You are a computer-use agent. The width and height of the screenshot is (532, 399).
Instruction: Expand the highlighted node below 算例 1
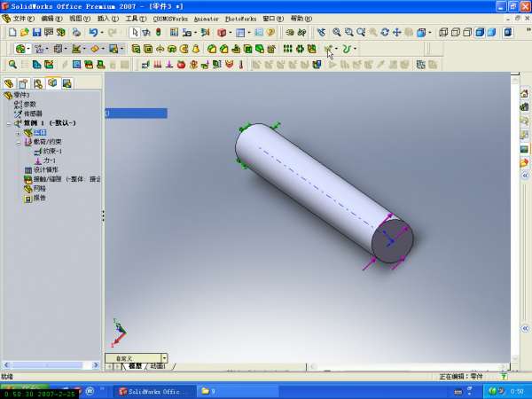19,133
